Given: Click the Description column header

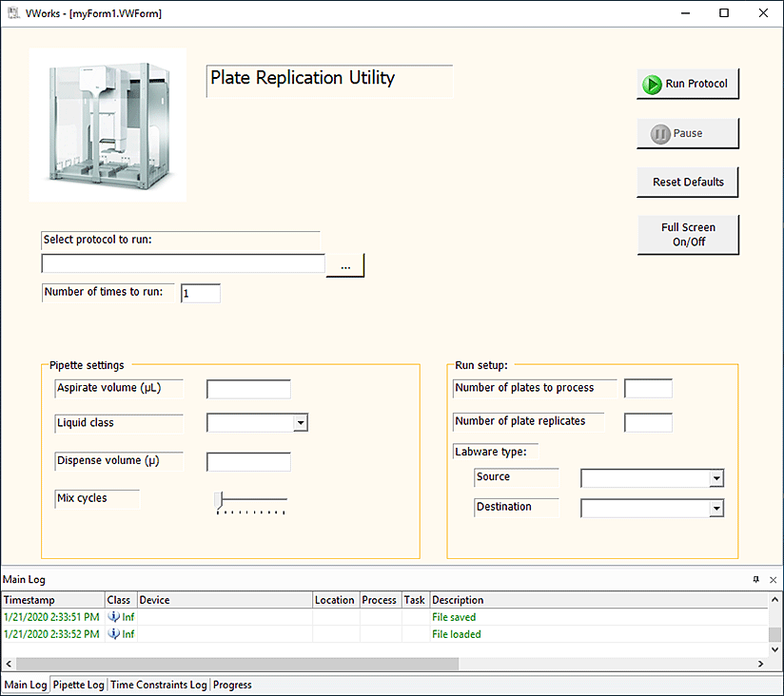Looking at the screenshot, I should [598, 600].
